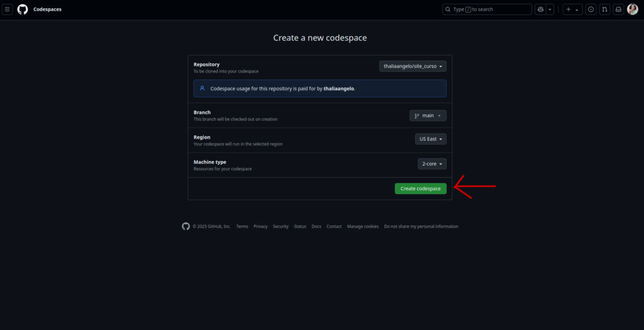The height and width of the screenshot is (330, 644).
Task: Open the Contact footer link
Action: [334, 227]
